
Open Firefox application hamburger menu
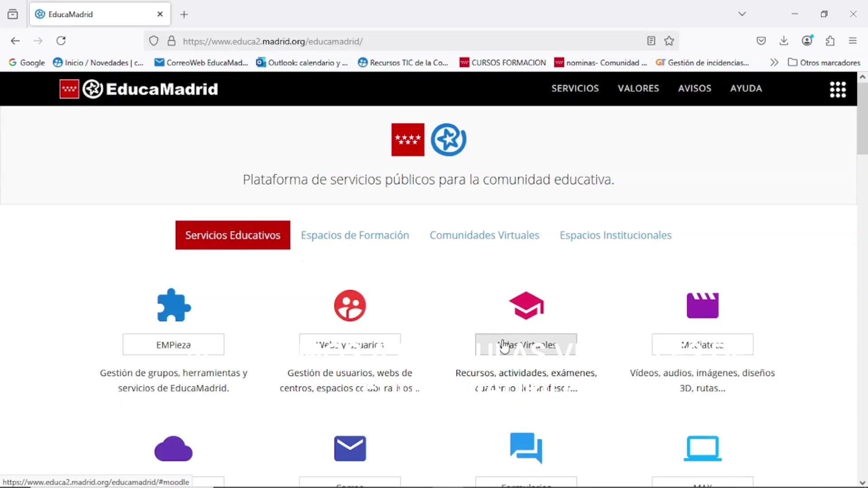pyautogui.click(x=853, y=41)
